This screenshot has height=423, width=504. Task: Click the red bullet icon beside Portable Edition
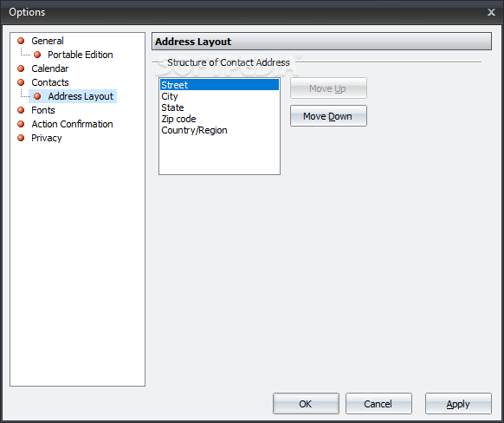pos(37,55)
